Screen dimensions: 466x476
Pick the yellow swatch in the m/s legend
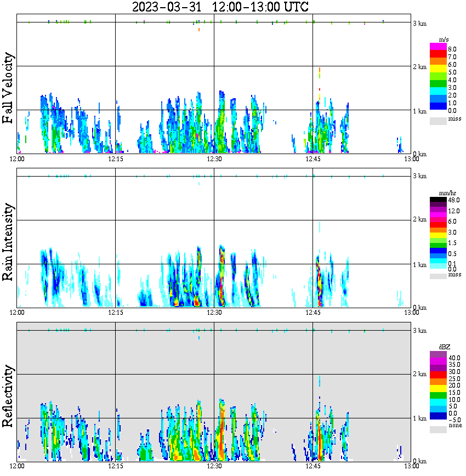[438, 69]
